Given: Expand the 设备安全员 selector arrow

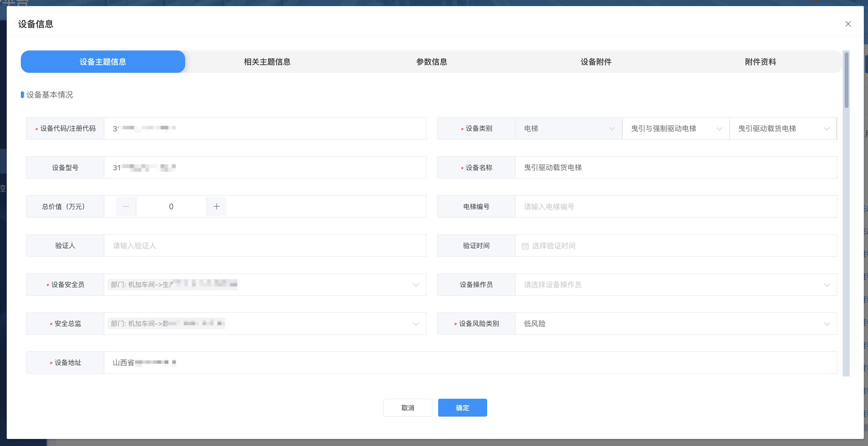Looking at the screenshot, I should click(x=416, y=285).
